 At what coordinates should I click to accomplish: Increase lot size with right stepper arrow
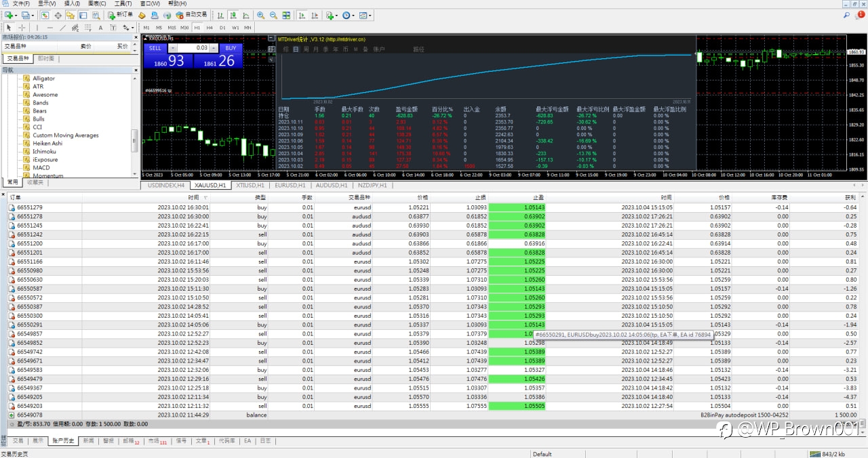click(214, 48)
